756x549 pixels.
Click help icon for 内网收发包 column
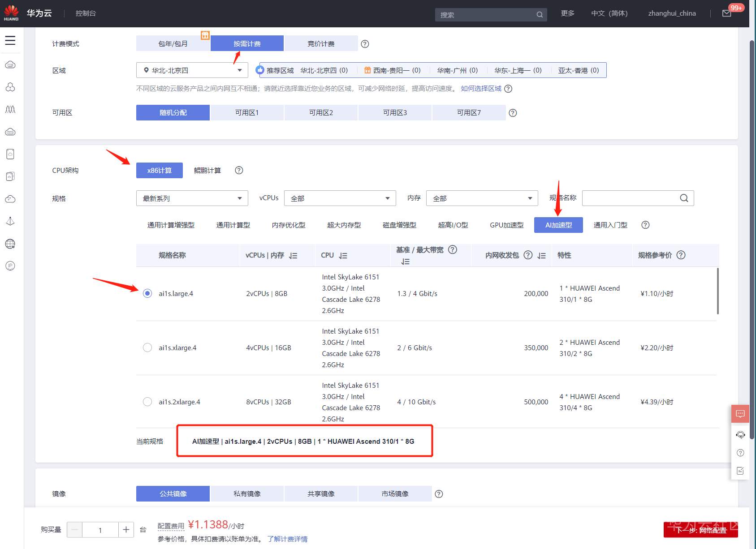[x=528, y=255]
